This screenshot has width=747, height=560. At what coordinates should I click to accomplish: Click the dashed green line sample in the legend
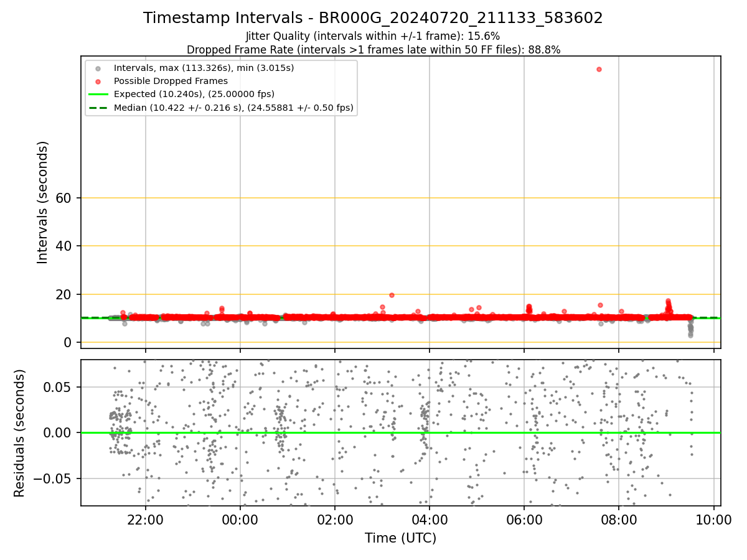99,108
